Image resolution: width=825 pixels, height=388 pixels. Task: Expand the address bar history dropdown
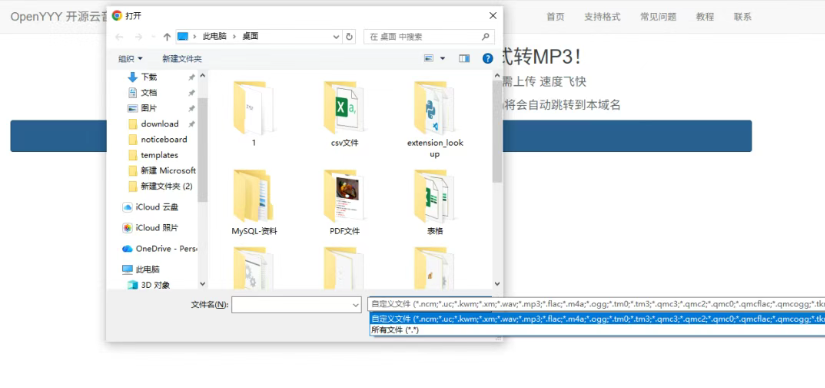(x=337, y=37)
